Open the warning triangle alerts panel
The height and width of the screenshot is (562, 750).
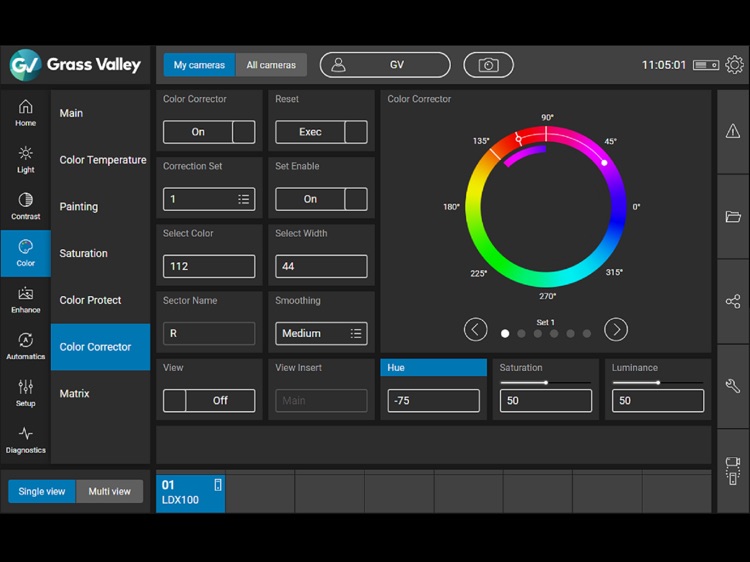pyautogui.click(x=732, y=131)
